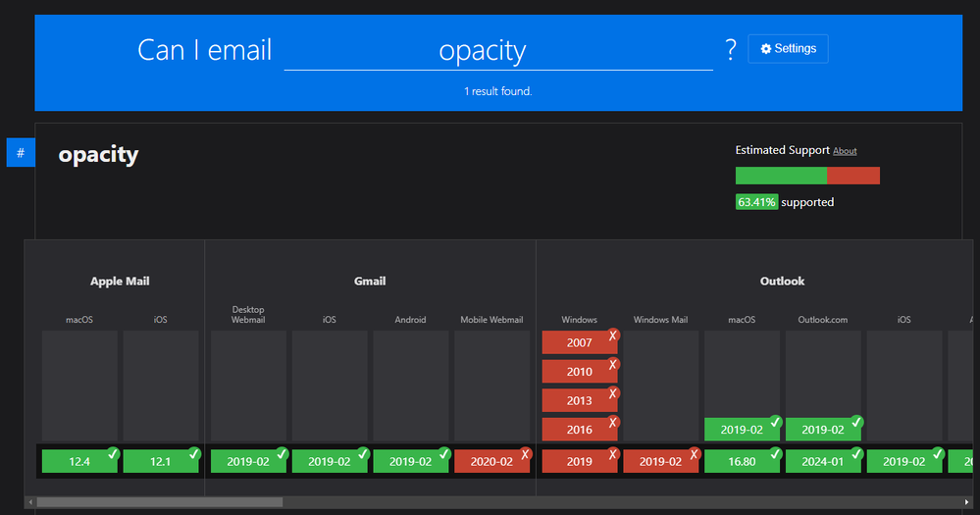The height and width of the screenshot is (515, 980).
Task: Select Gmail iOS 2019-02 cell
Action: pos(330,461)
